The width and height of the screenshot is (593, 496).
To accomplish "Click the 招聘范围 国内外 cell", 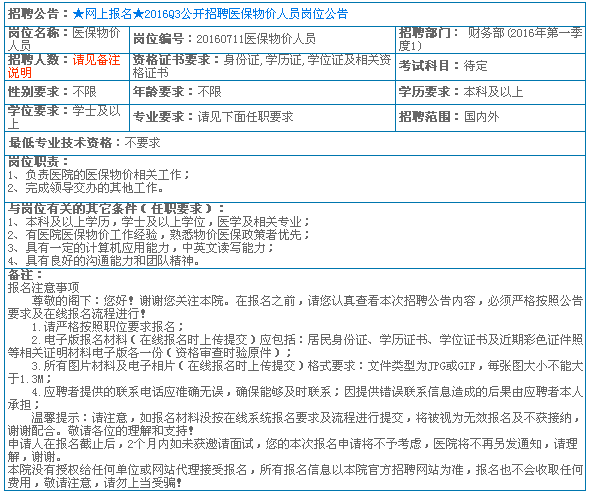I will tap(491, 118).
